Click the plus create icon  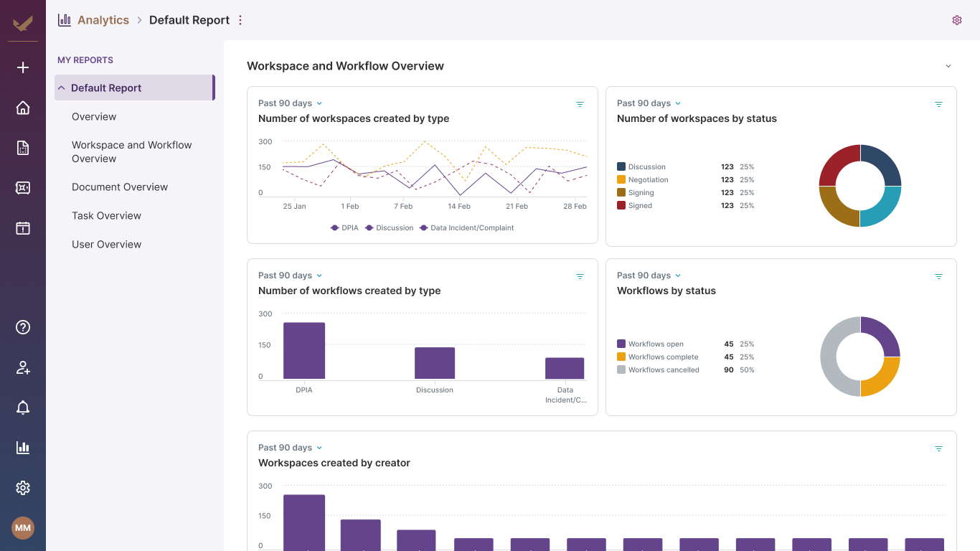tap(23, 67)
